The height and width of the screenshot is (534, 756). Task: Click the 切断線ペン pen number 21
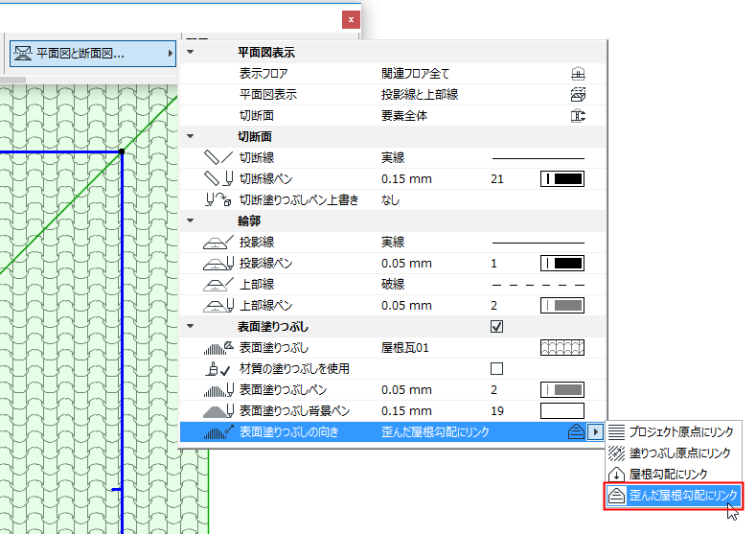pyautogui.click(x=497, y=179)
